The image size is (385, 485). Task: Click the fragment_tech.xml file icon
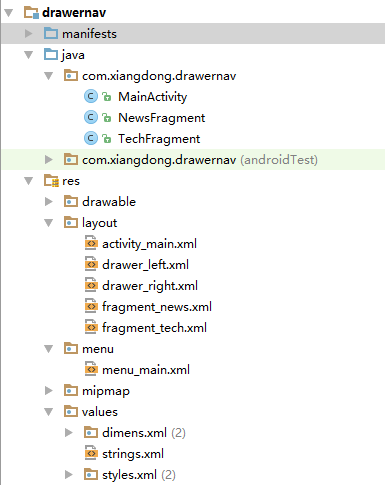(x=91, y=327)
